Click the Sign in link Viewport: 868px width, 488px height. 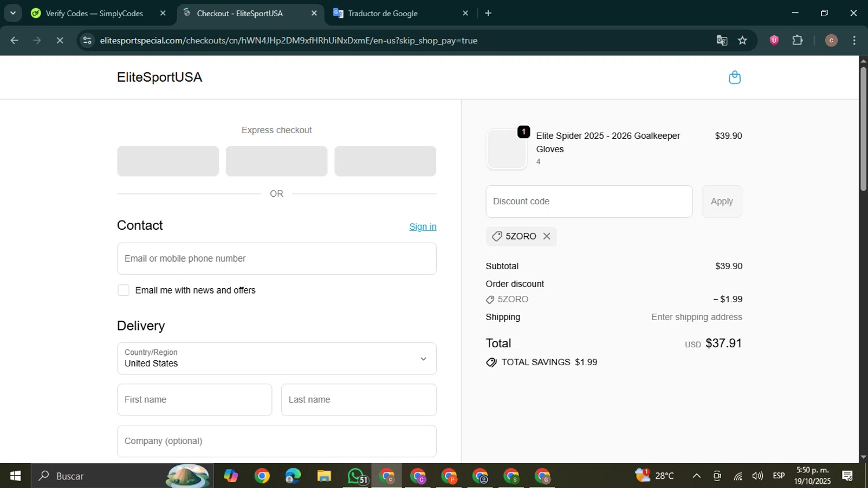tap(422, 227)
